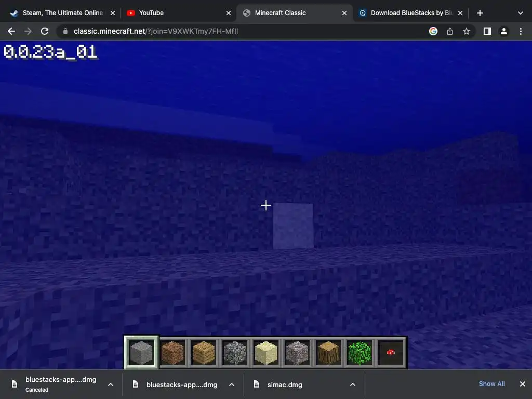Close the Steam tab
The height and width of the screenshot is (399, 532).
point(113,13)
